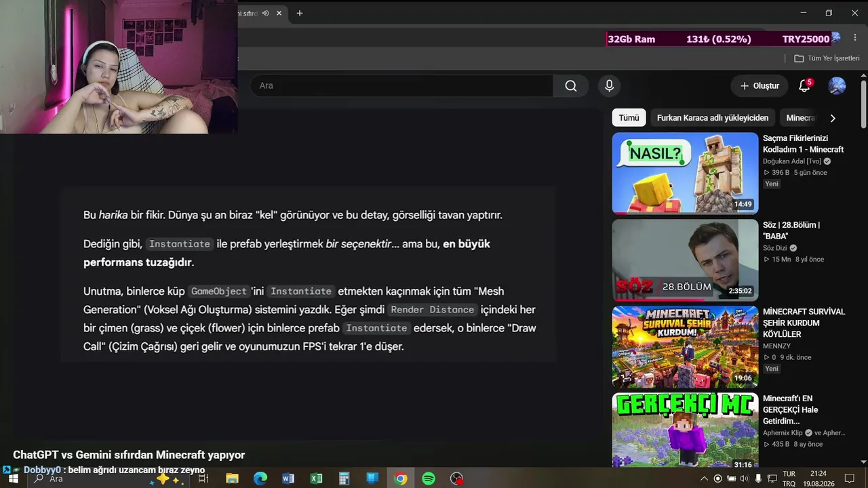Open File Explorer from the taskbar

(x=232, y=479)
